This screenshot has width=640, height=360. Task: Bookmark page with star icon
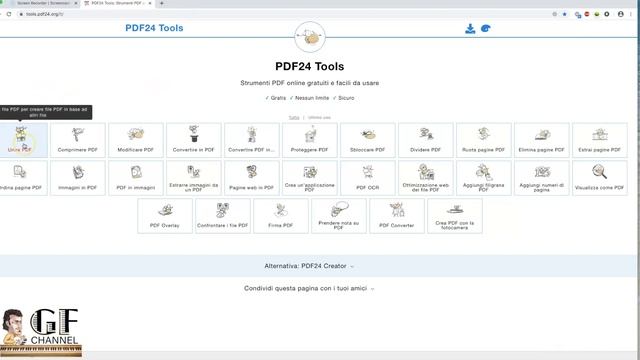(565, 14)
